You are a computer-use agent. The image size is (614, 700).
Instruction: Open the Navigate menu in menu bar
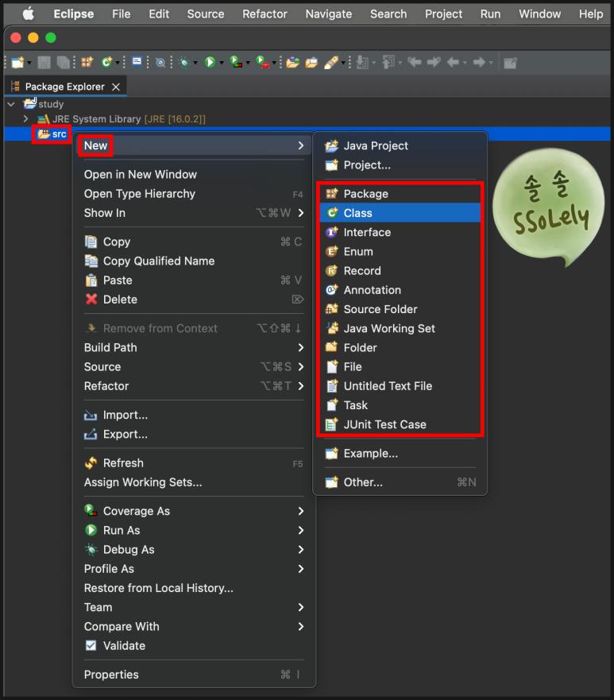(328, 14)
